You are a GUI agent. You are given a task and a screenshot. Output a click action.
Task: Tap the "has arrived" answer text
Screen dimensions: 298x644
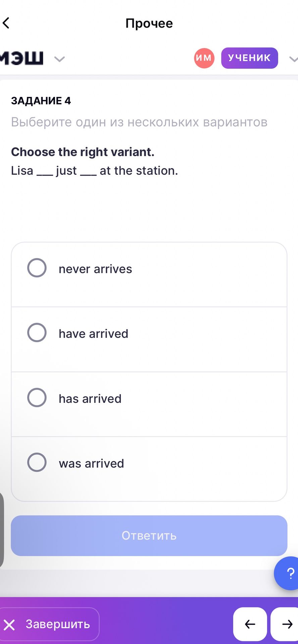pos(90,399)
